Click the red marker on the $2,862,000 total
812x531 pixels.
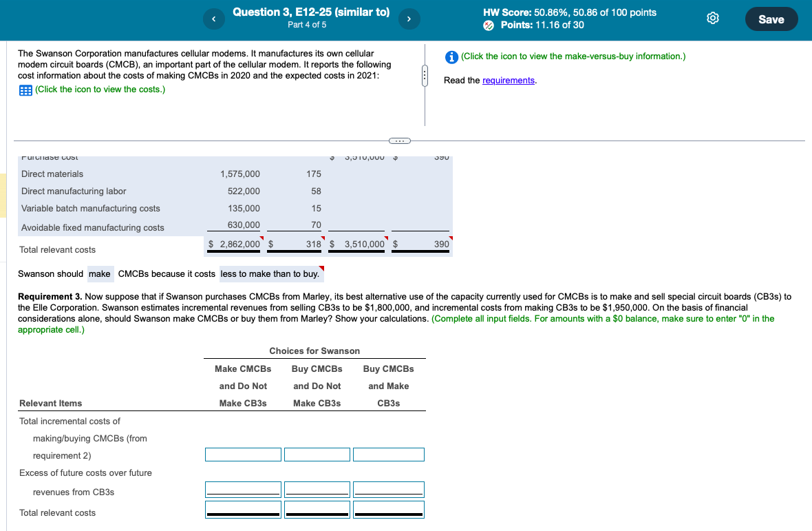260,238
